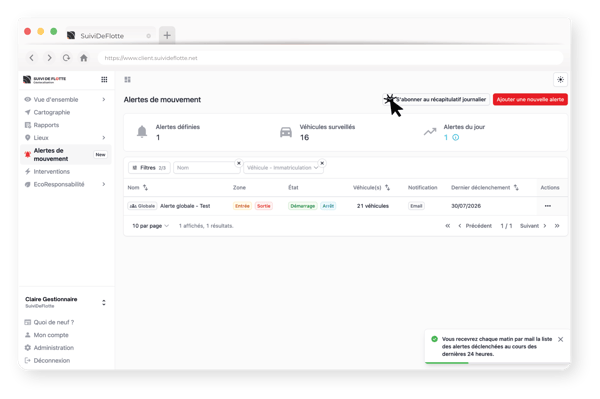Click the Email notification badge

[416, 206]
